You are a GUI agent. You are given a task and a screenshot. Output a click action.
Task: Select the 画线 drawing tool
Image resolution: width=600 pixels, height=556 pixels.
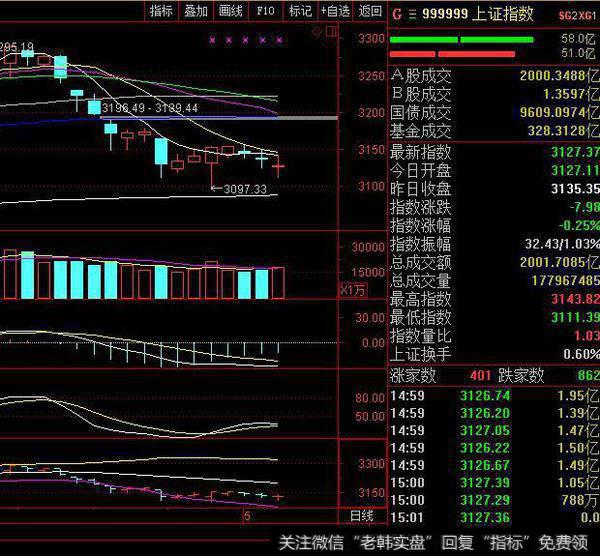pyautogui.click(x=231, y=11)
